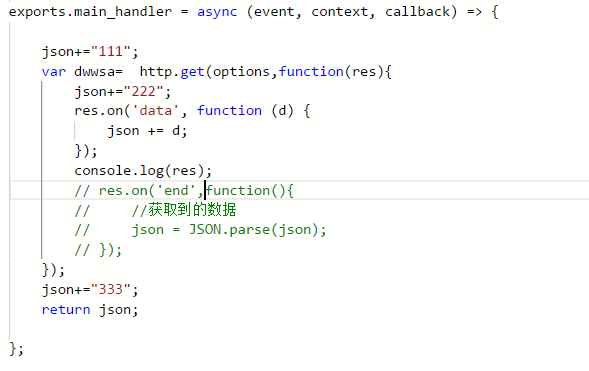Click the json += d; statement

tap(147, 131)
